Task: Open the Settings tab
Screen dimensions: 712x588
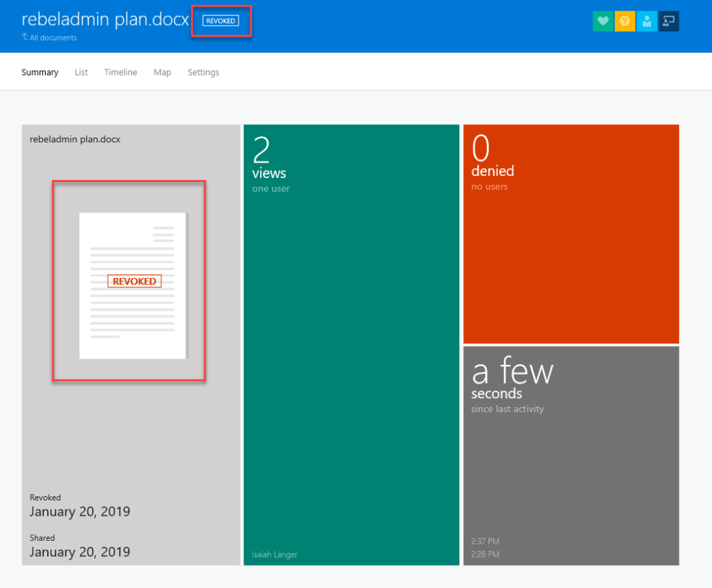Action: click(203, 72)
